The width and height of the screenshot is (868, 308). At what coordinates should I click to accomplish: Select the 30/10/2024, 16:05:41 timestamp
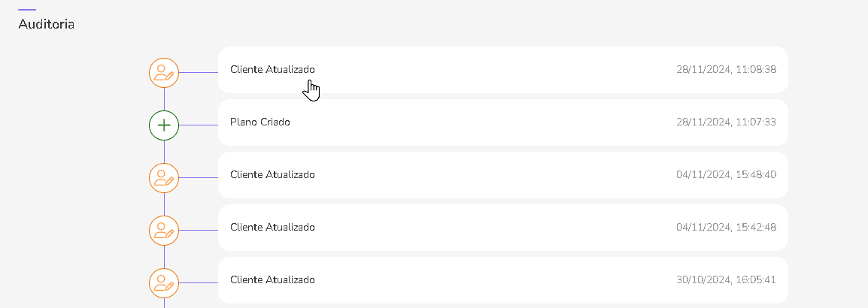pyautogui.click(x=726, y=280)
